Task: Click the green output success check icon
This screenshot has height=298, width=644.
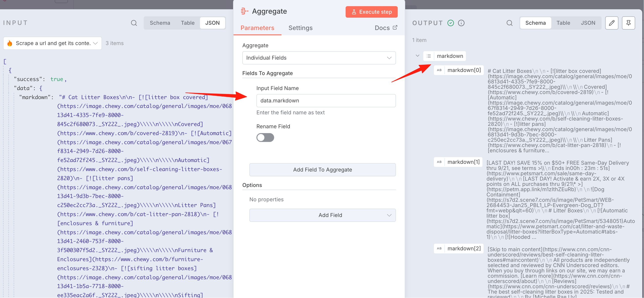Action: pyautogui.click(x=450, y=23)
